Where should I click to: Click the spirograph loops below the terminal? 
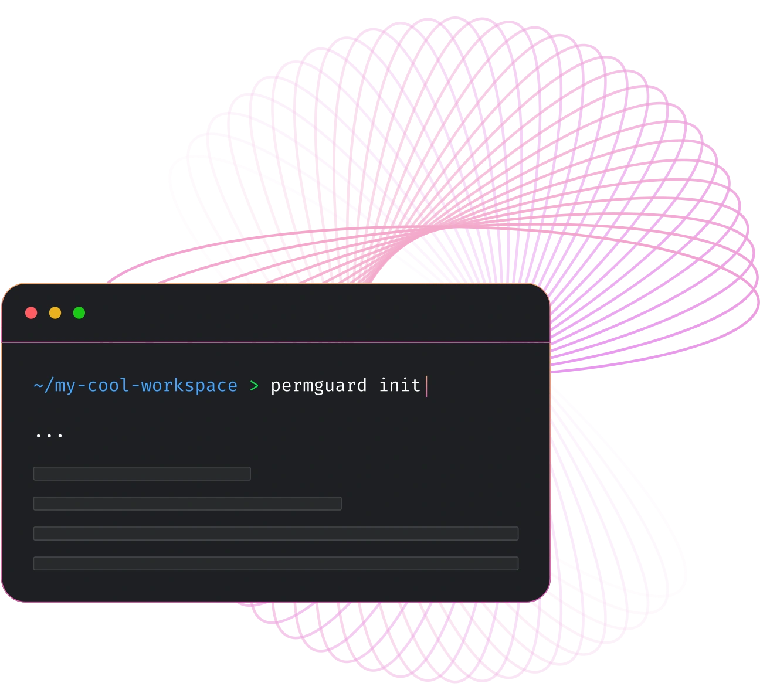[x=411, y=639]
